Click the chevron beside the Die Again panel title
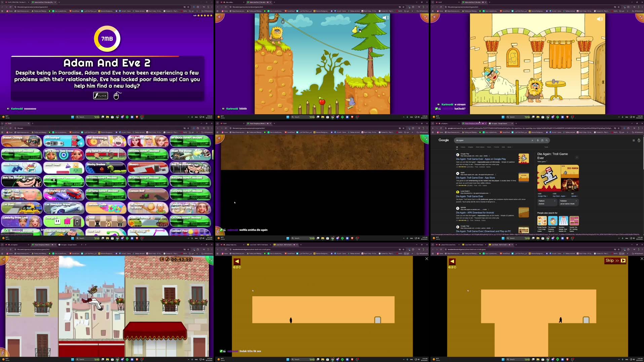 [577, 157]
